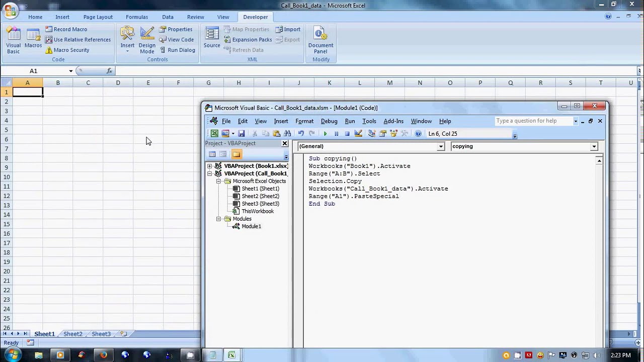Click View Microsoft Excel icon in VBA toolbar
Screen dimensions: 644x362
pos(215,134)
